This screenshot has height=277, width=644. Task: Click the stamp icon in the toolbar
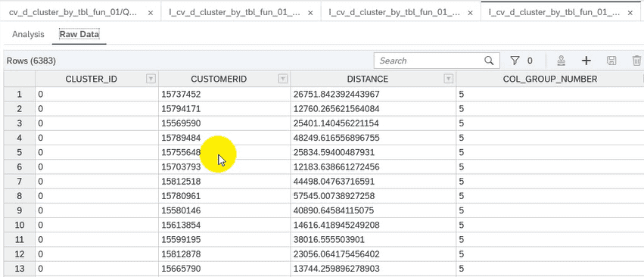[562, 61]
